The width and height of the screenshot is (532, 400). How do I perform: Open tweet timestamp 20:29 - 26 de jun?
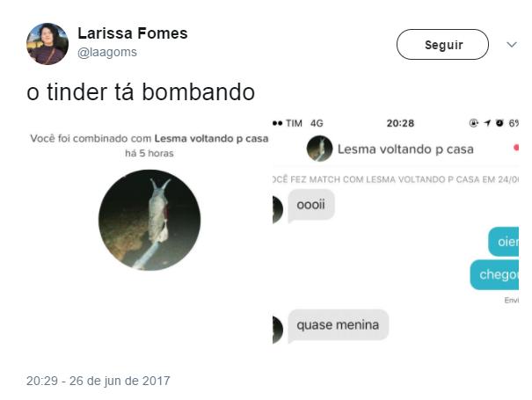[98, 381]
